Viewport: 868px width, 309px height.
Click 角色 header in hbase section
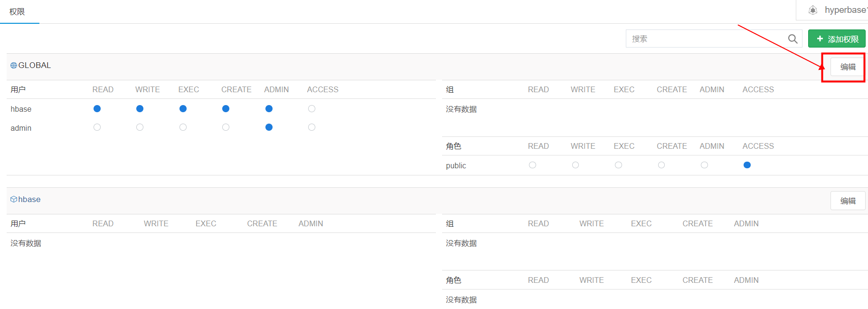coord(453,280)
